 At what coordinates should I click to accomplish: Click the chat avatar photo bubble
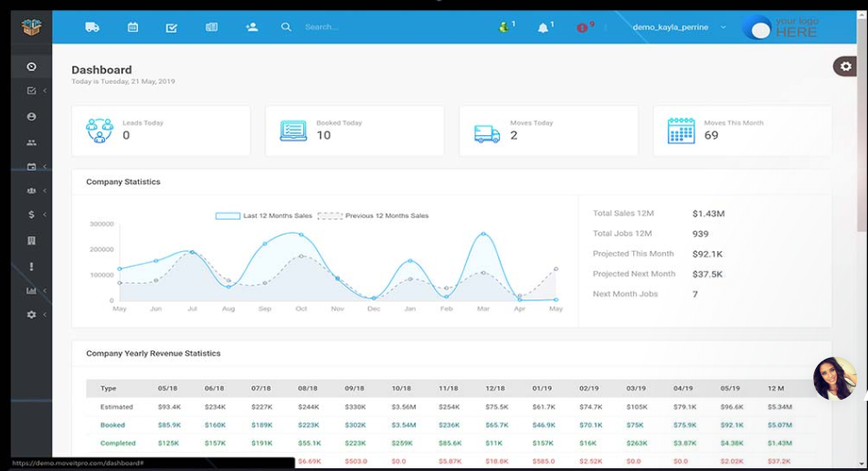pyautogui.click(x=834, y=379)
